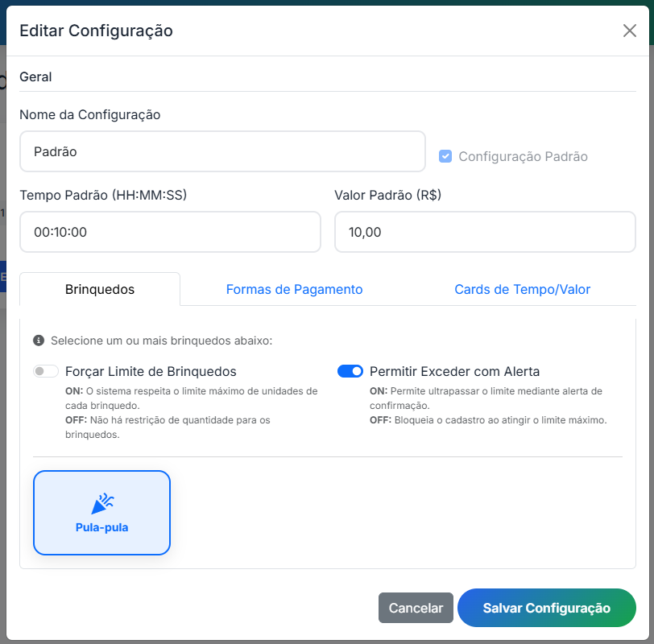Uncheck the Configuração Padrão checkbox

tap(445, 156)
